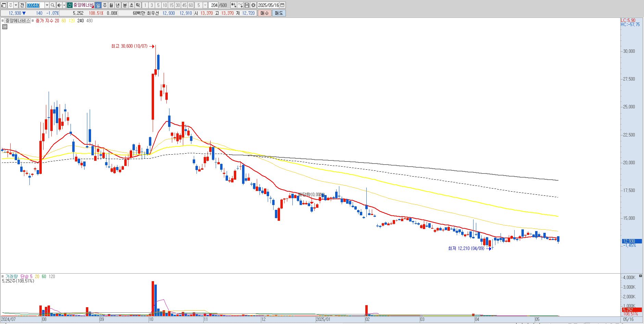Select minute 분 chart period
644x324 pixels.
coord(125,5)
